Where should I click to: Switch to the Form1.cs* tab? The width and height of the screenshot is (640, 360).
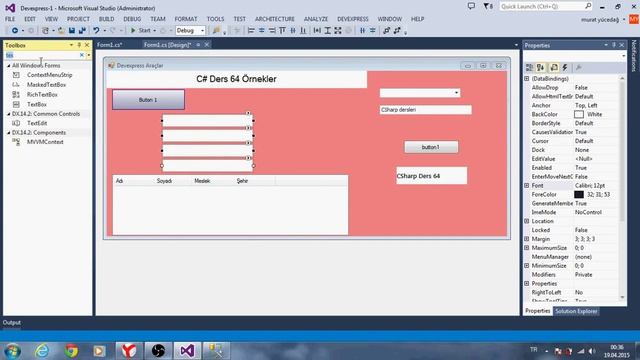click(x=110, y=45)
